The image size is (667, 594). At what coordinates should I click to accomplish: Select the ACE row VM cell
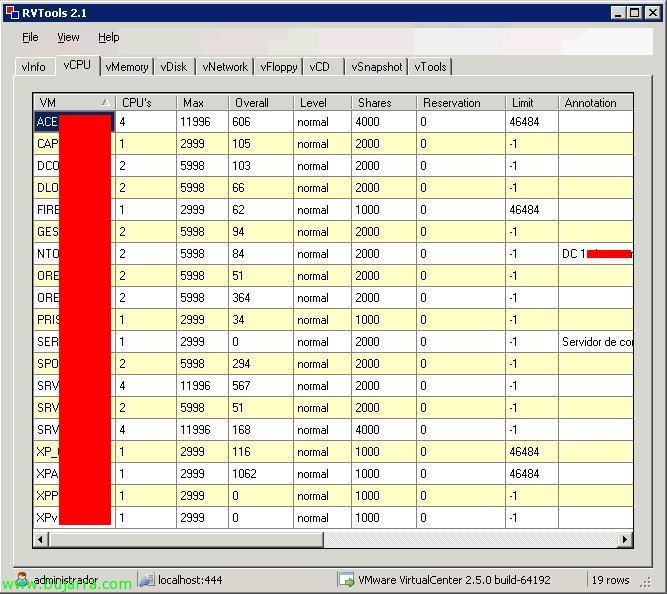click(74, 122)
